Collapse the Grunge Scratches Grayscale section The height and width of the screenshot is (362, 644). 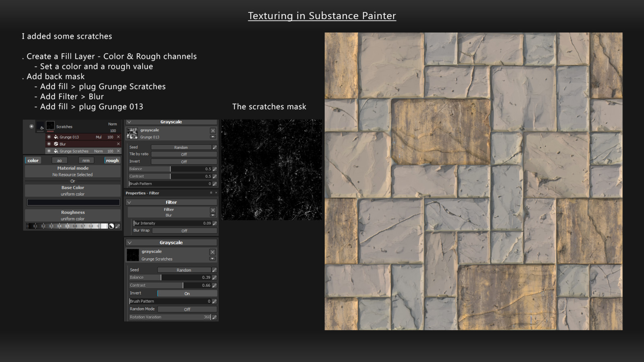click(x=129, y=243)
